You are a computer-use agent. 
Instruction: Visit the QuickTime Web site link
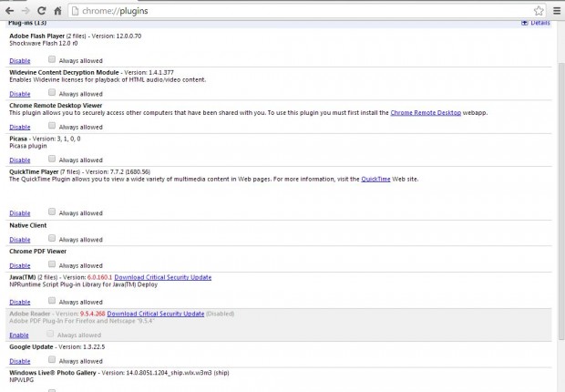coord(375,180)
